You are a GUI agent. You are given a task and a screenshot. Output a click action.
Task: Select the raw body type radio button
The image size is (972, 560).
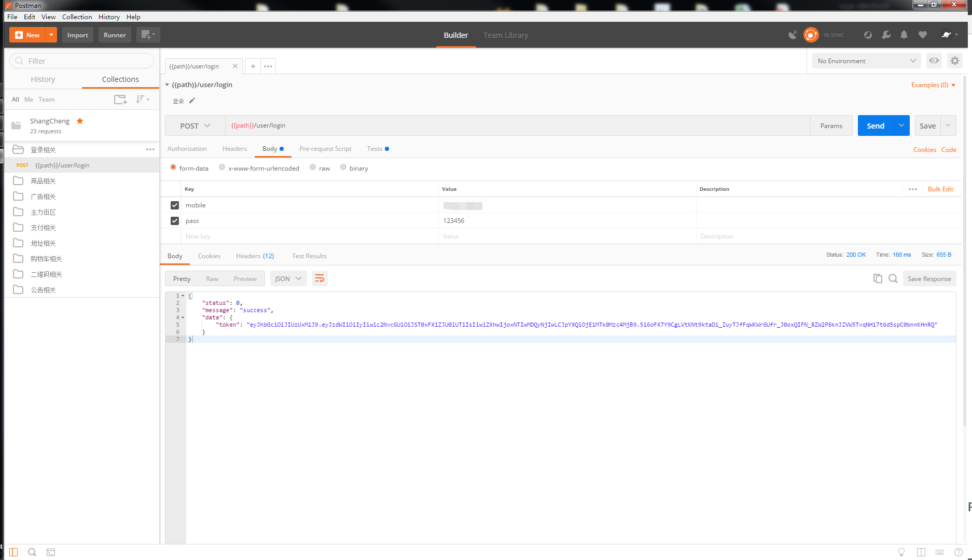tap(313, 167)
